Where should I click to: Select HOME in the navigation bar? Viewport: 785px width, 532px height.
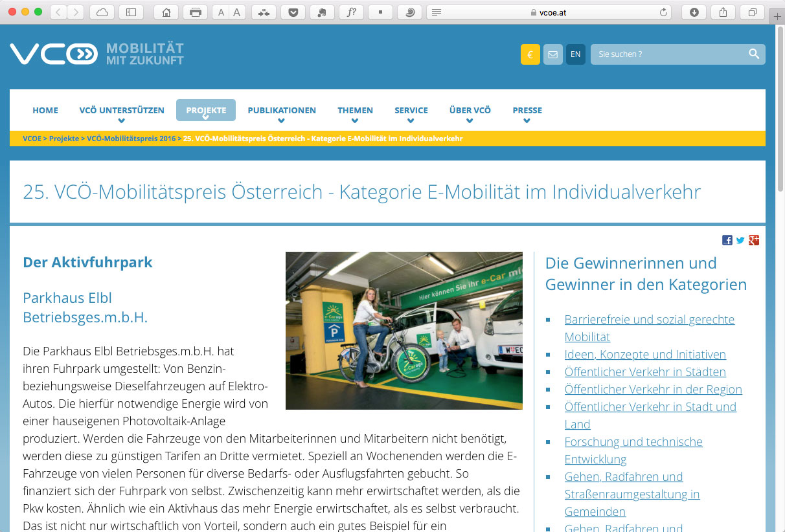(x=45, y=110)
